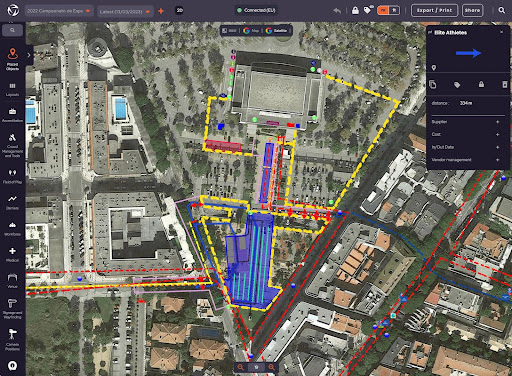Click the duplicate object icon in panel
The image size is (512, 376).
coord(433,85)
